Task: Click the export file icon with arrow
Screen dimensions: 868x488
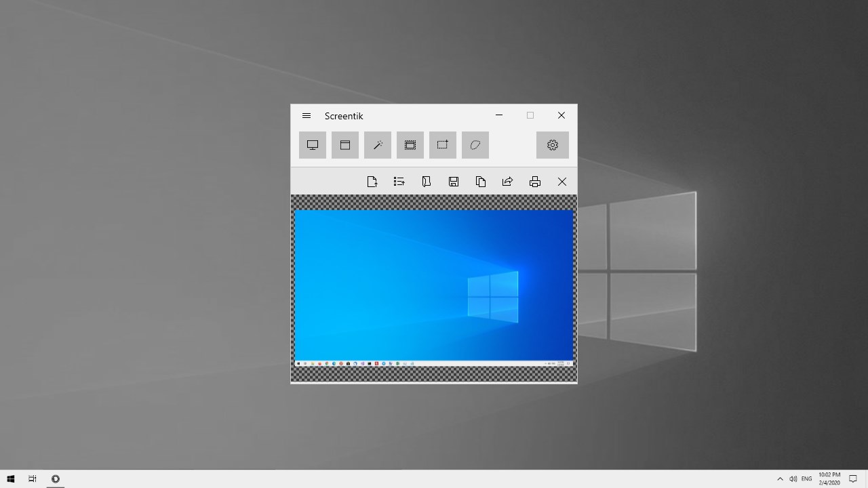Action: [x=372, y=182]
